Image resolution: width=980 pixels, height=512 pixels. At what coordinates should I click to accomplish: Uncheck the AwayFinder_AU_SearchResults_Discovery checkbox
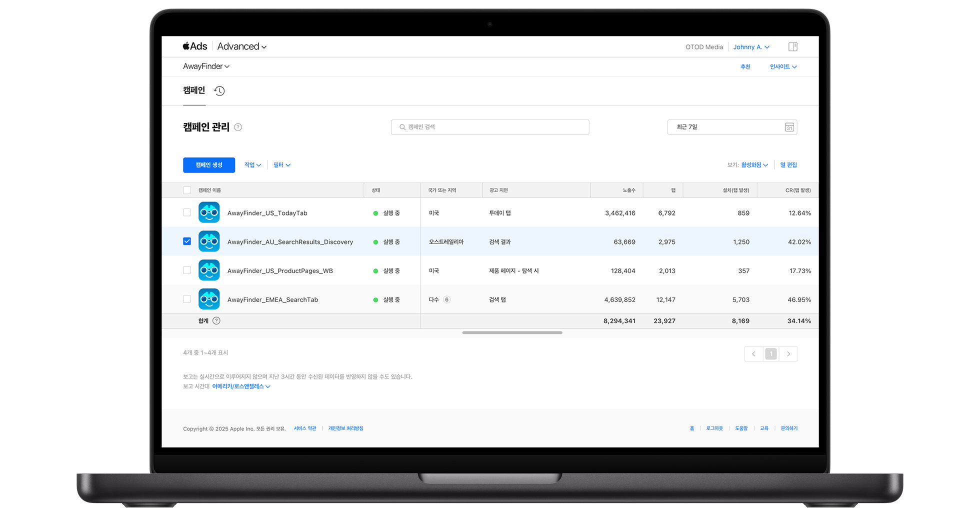(187, 241)
